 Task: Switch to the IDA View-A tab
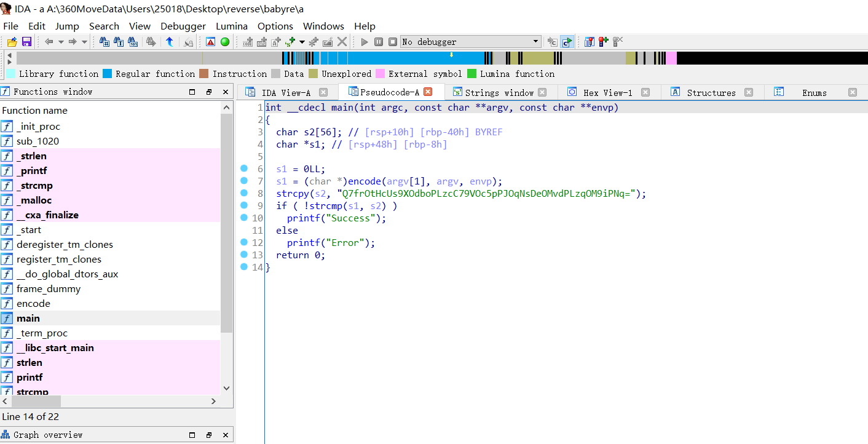click(286, 92)
